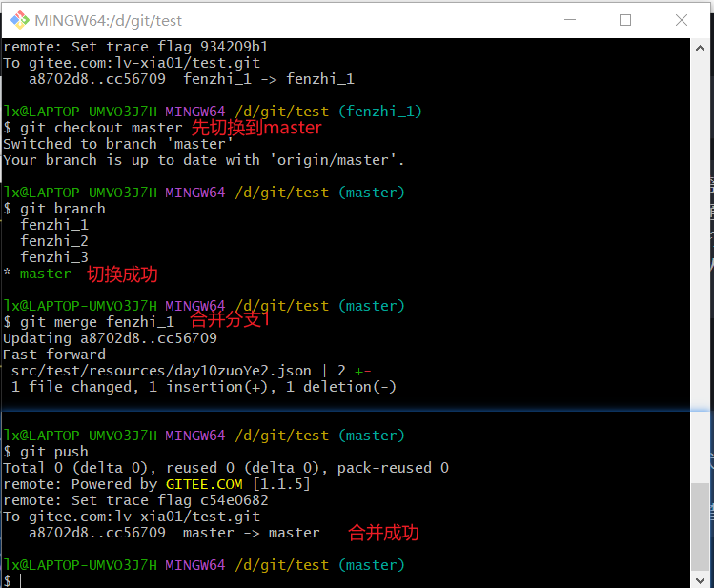Click the 'a8702d8..cc56709 fenzhi_1 -> fenzhi_1' line

pyautogui.click(x=192, y=79)
